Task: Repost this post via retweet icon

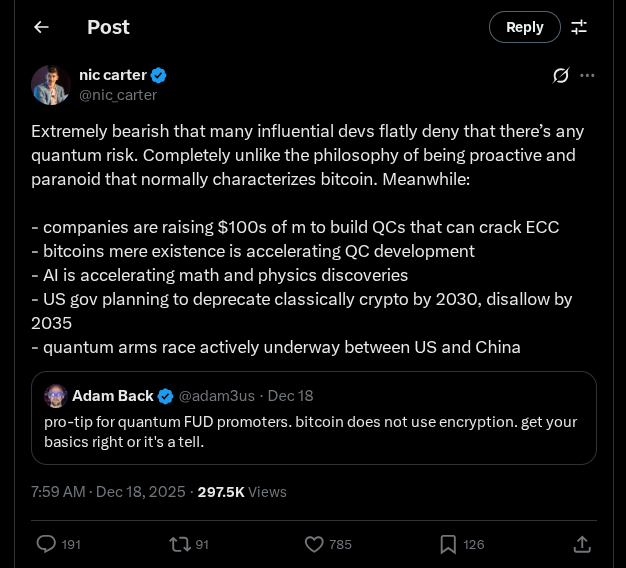Action: pyautogui.click(x=179, y=544)
